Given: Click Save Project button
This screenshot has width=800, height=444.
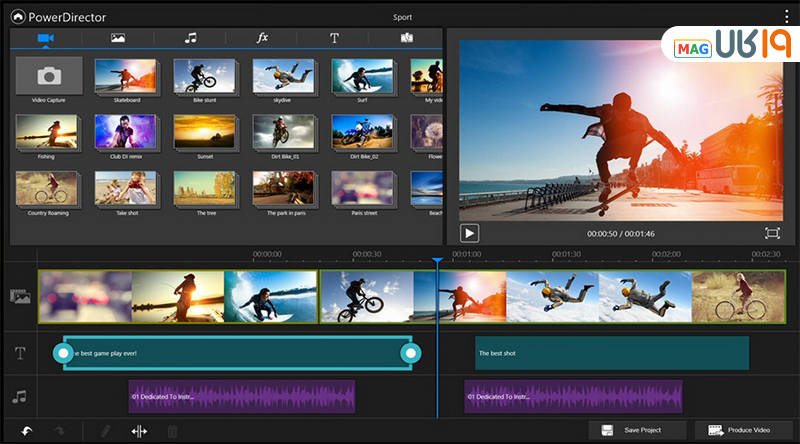Looking at the screenshot, I should tap(638, 430).
